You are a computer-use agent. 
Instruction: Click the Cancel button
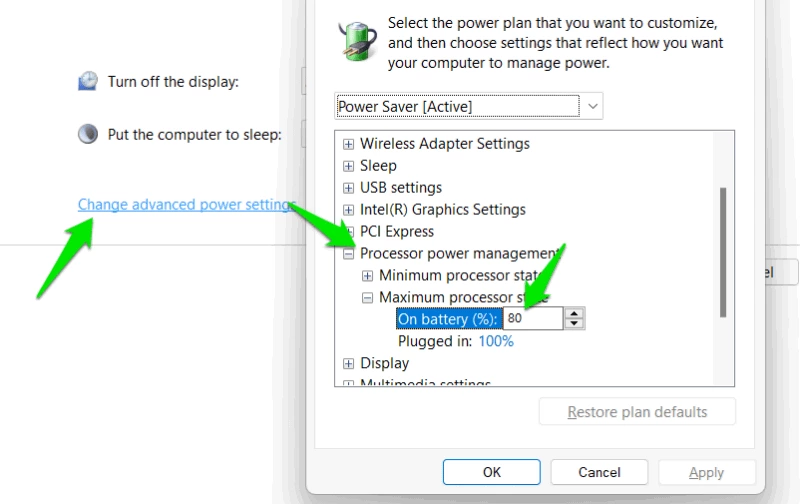(599, 472)
